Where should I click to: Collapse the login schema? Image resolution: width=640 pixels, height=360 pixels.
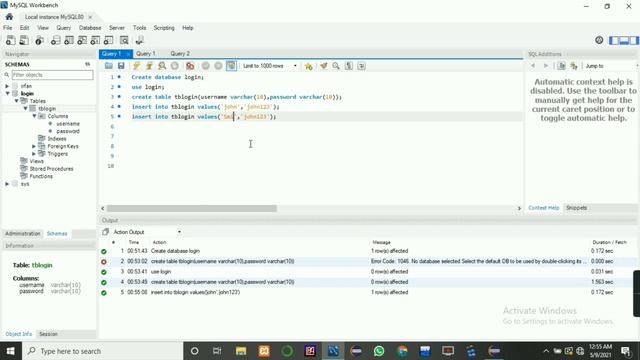click(x=7, y=93)
